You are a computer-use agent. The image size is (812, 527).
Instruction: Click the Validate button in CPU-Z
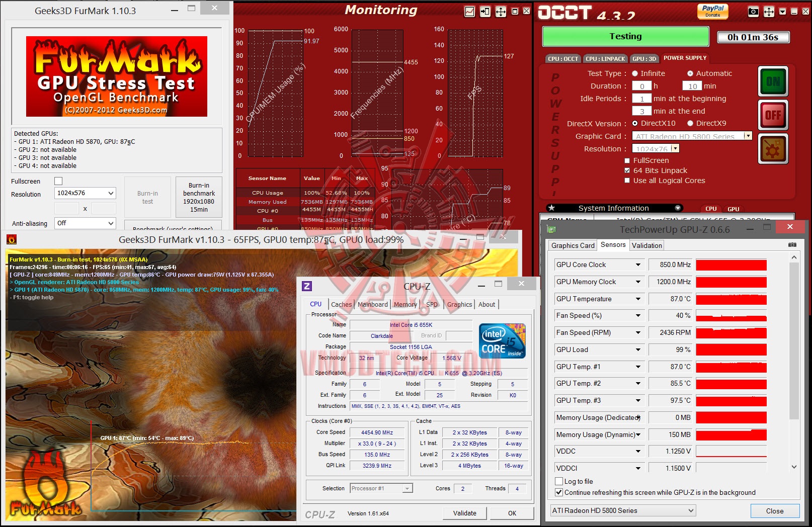pos(465,513)
